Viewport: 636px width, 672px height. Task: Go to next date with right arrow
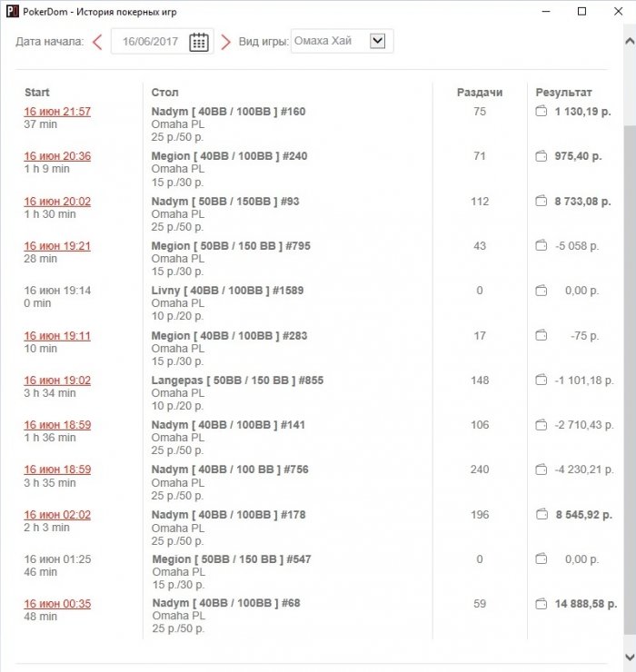tap(225, 42)
